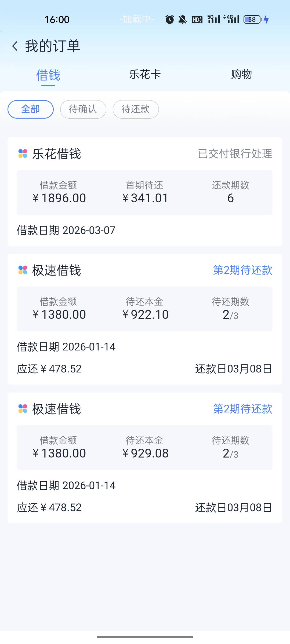Tap the muted bell status icon
The height and width of the screenshot is (644, 290).
coord(183,19)
